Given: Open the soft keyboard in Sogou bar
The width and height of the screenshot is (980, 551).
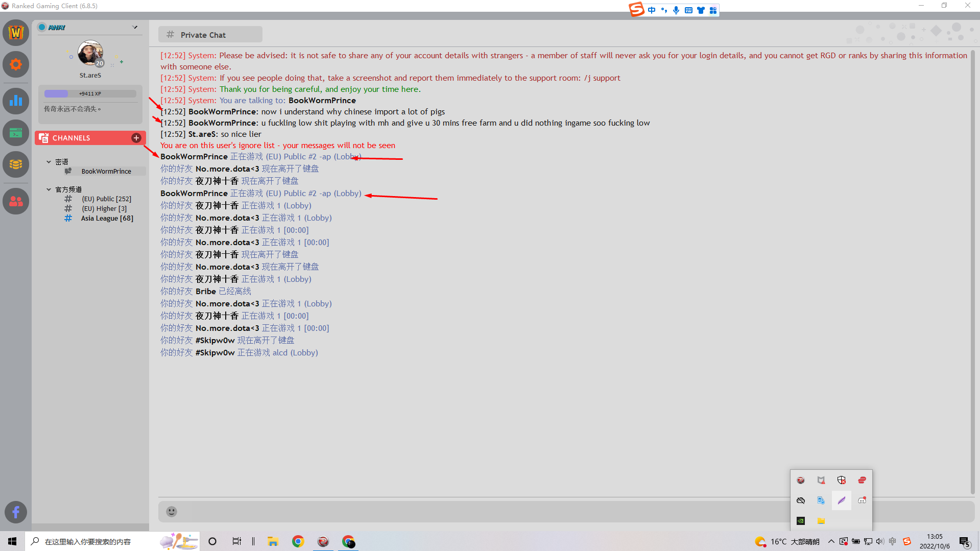Looking at the screenshot, I should [x=688, y=10].
